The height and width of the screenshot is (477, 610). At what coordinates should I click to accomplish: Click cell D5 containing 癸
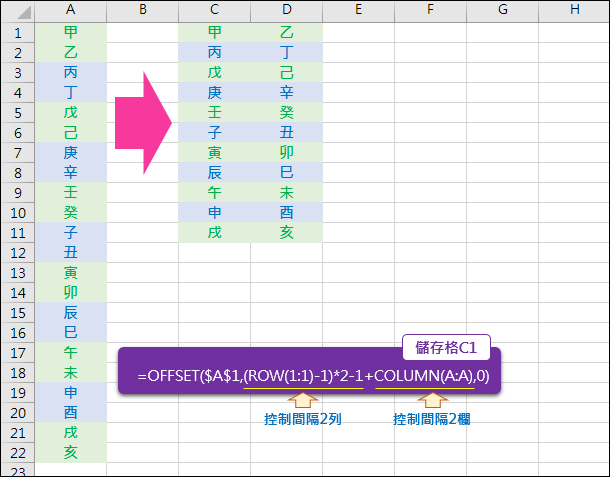click(x=286, y=112)
